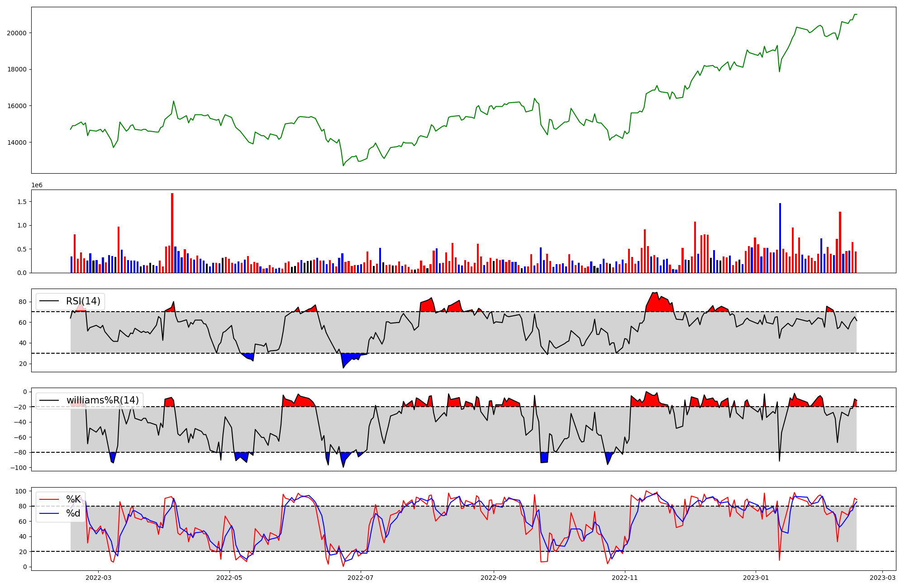The width and height of the screenshot is (905, 588).
Task: Click the %K legend text
Action: click(x=73, y=499)
